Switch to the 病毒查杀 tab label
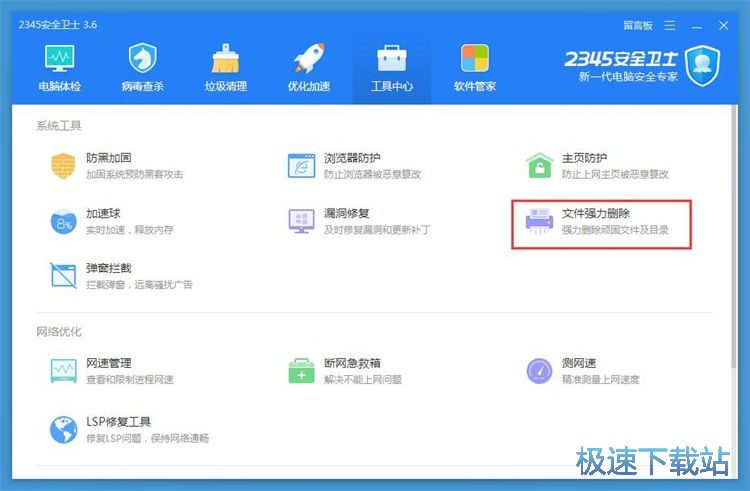The image size is (750, 491). 143,87
